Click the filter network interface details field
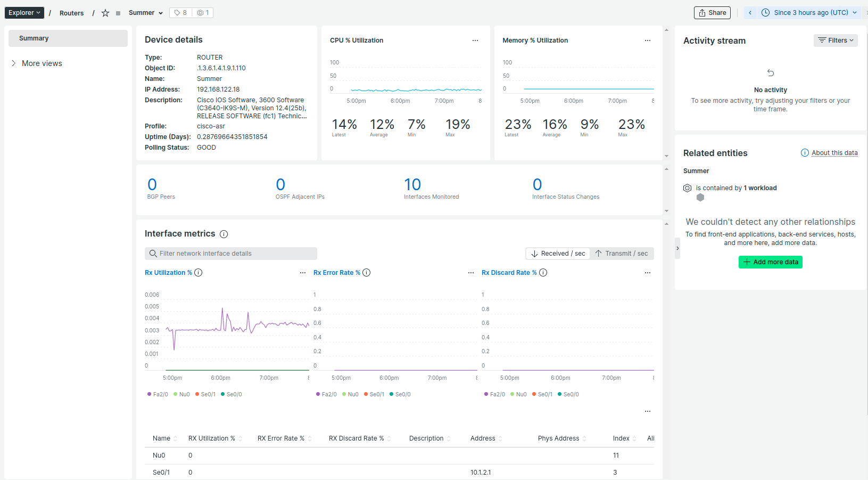This screenshot has height=480, width=868. coord(230,253)
